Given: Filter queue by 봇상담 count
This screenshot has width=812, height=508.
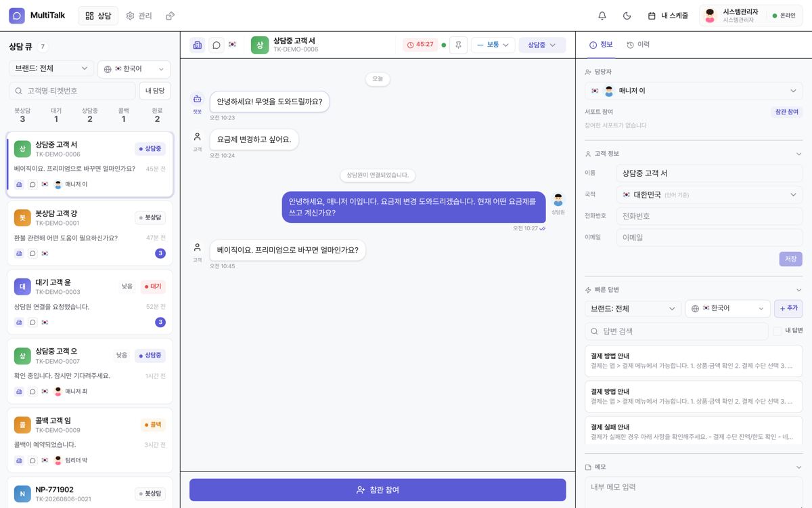Looking at the screenshot, I should tap(22, 114).
